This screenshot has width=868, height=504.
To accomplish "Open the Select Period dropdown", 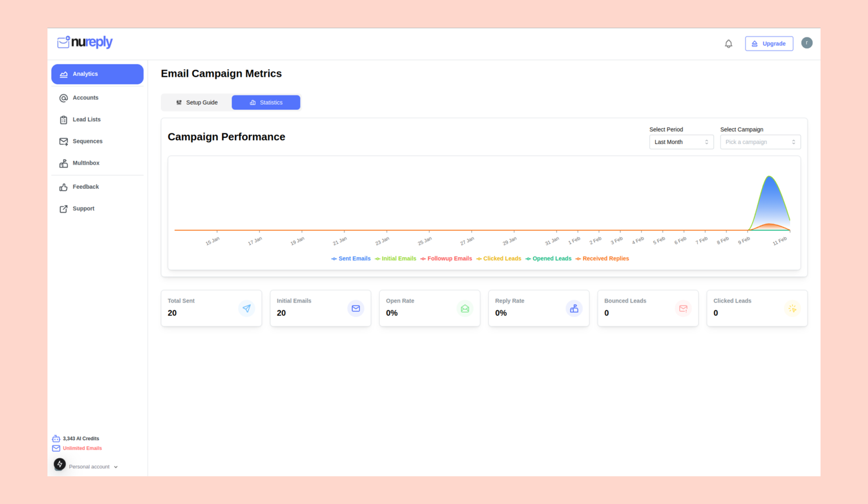I will point(681,141).
